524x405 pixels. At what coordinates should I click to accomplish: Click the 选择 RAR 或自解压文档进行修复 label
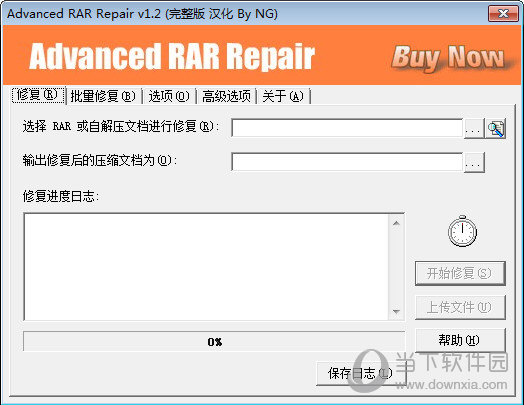(x=121, y=126)
